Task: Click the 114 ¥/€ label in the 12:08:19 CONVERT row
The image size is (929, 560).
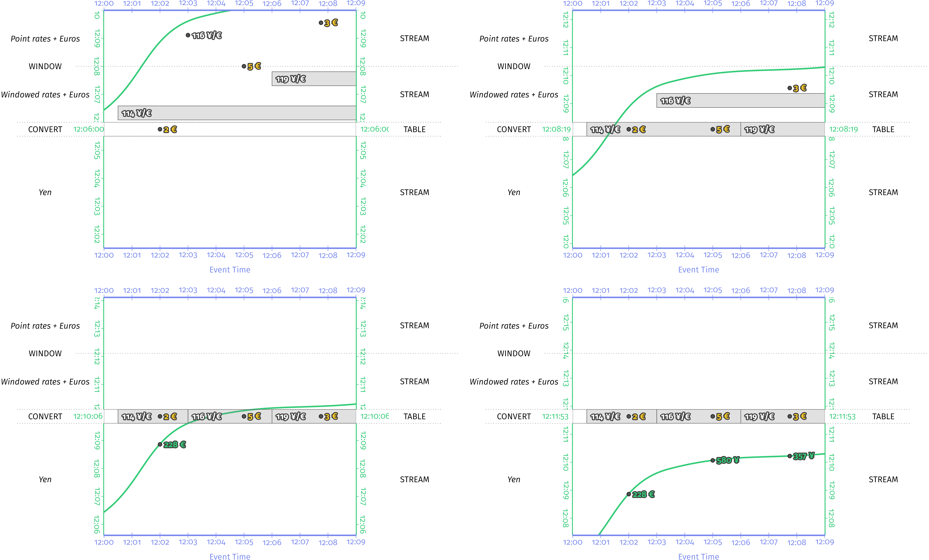Action: point(605,129)
